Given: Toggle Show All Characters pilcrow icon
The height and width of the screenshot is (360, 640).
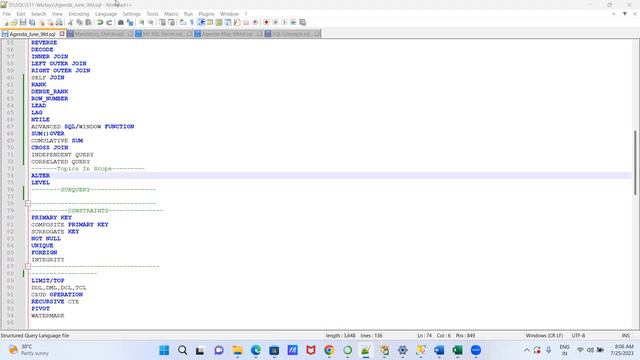Looking at the screenshot, I should point(191,22).
